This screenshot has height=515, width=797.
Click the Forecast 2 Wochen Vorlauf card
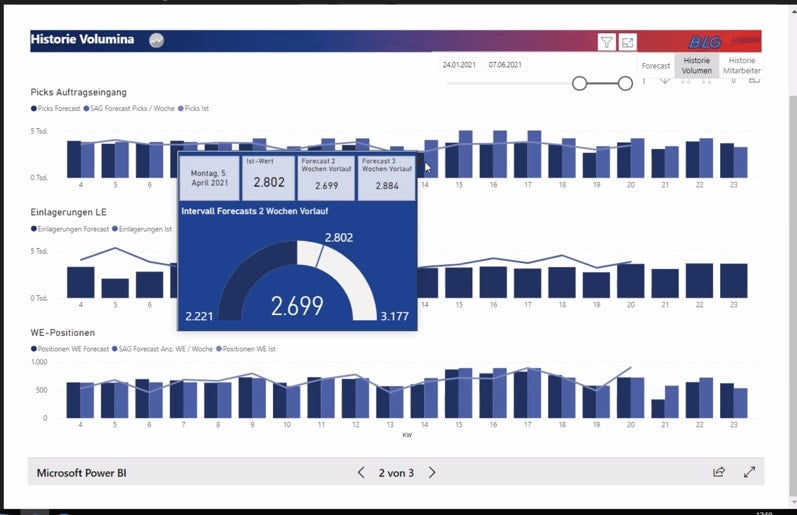(x=326, y=177)
